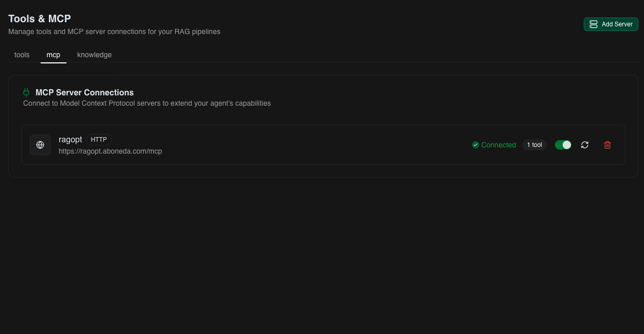
Task: Click the server icon inside the Add Server button
Action: 594,24
